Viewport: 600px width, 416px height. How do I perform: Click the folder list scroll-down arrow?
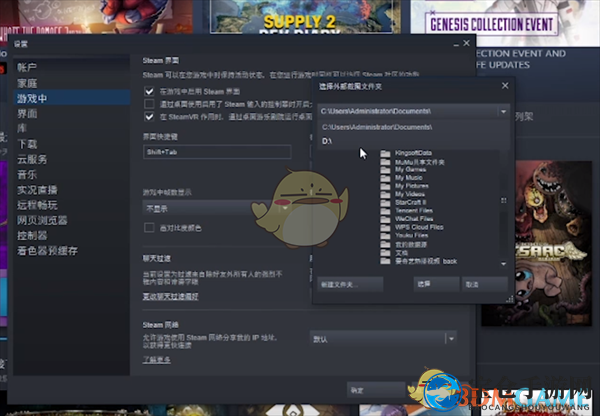[x=503, y=264]
